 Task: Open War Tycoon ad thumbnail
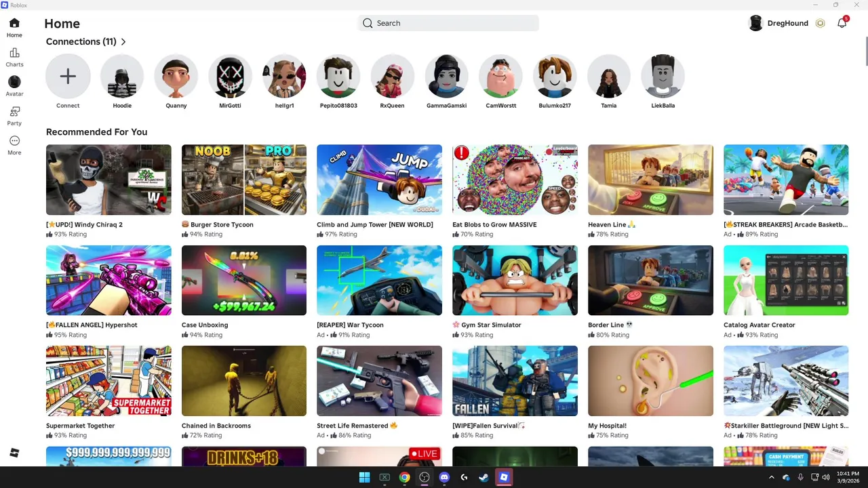click(x=379, y=281)
